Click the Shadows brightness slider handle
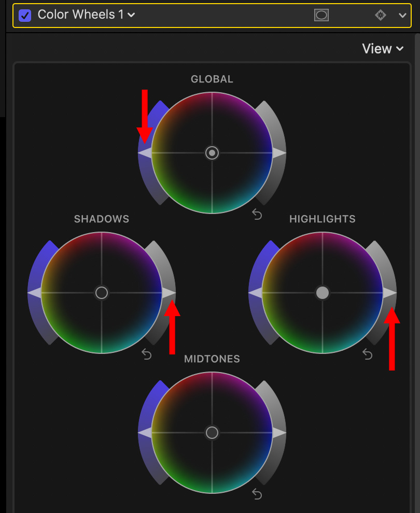This screenshot has width=420, height=513. 169,293
